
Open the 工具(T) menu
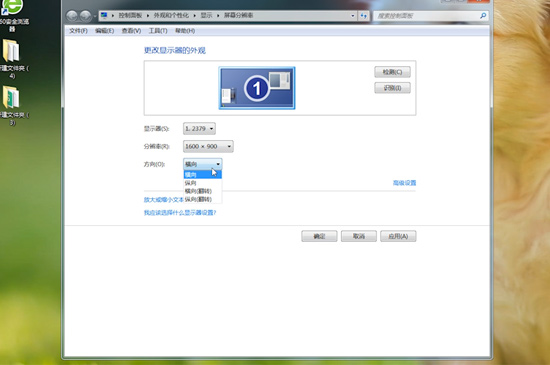158,31
